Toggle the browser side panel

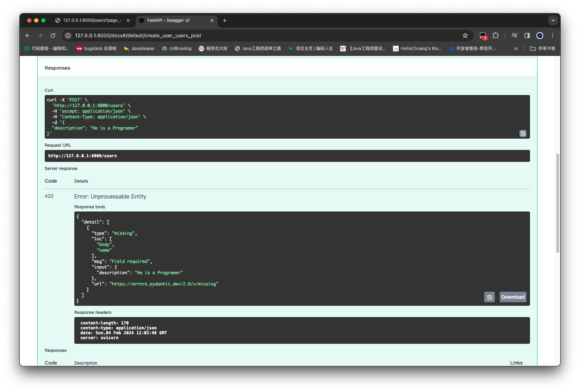click(527, 36)
